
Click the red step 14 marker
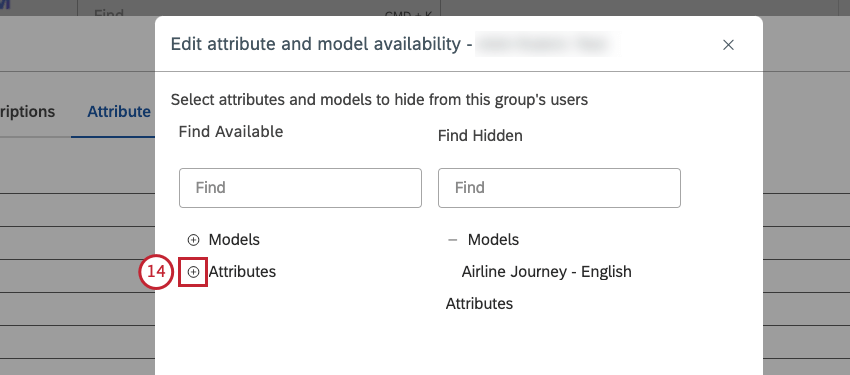click(156, 272)
